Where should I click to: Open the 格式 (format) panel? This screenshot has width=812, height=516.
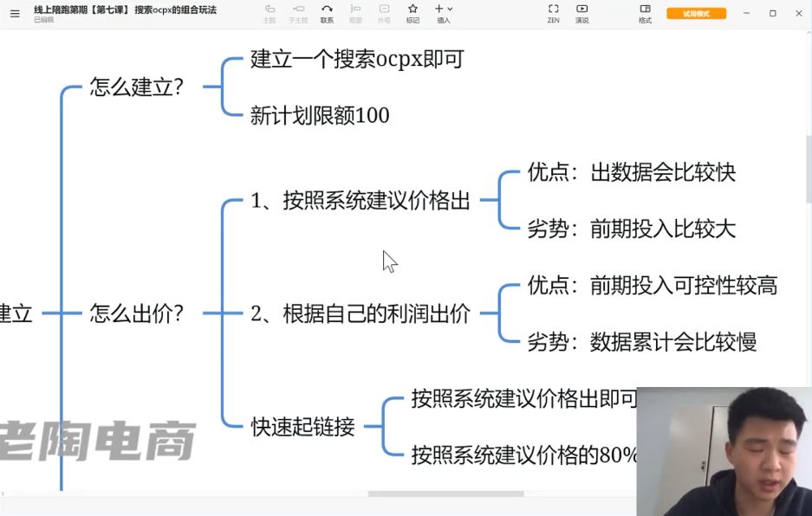pyautogui.click(x=645, y=14)
